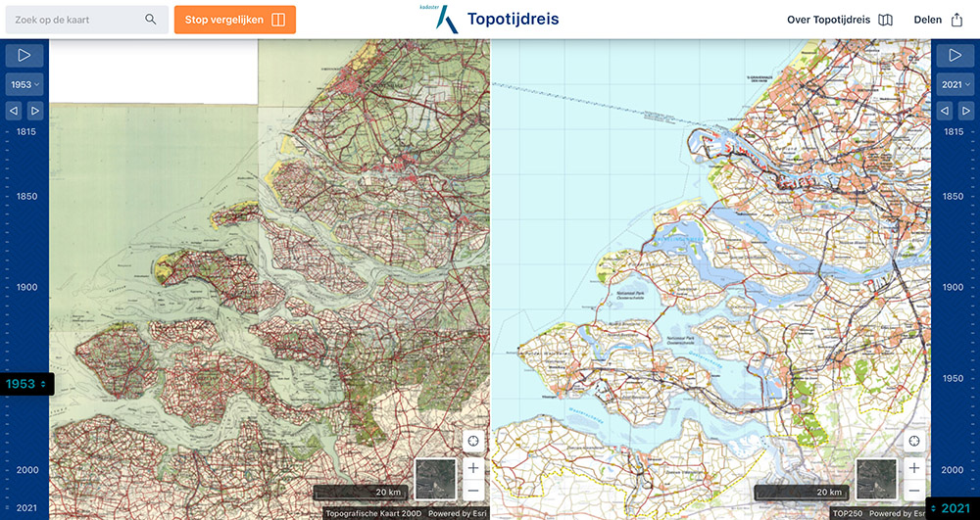The width and height of the screenshot is (980, 520).
Task: Open the 1953 year dropdown
Action: pos(24,85)
